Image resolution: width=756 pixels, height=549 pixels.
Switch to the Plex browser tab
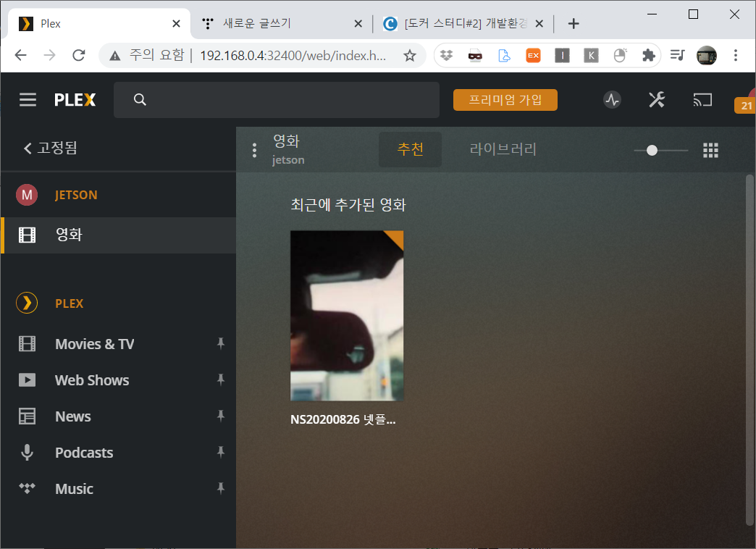[x=98, y=24]
